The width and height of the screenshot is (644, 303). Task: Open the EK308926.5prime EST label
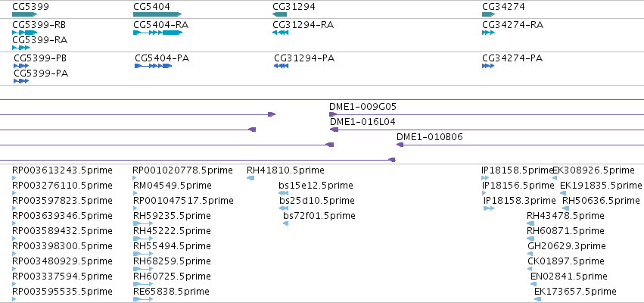coord(593,170)
